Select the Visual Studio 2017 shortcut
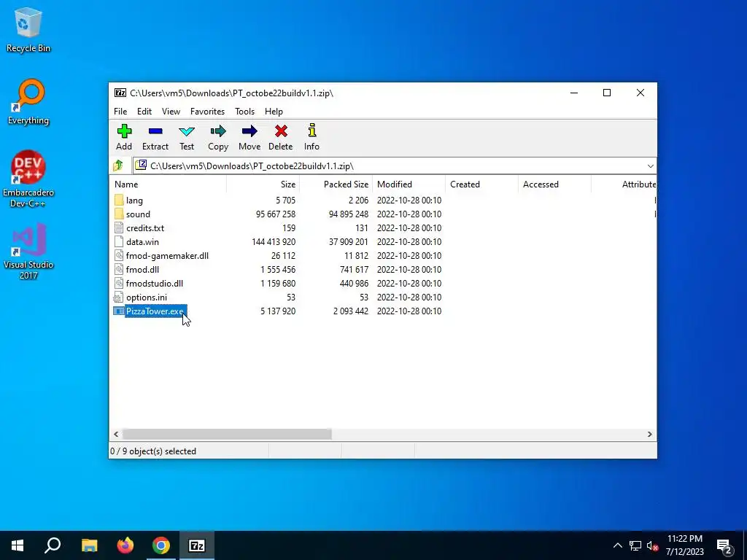 (28, 251)
